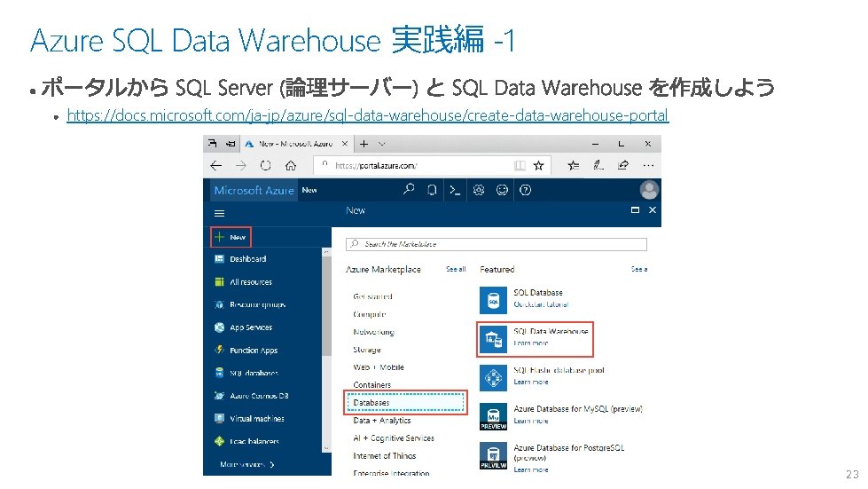The image size is (868, 489).
Task: Select Internet of Things category
Action: (x=385, y=456)
